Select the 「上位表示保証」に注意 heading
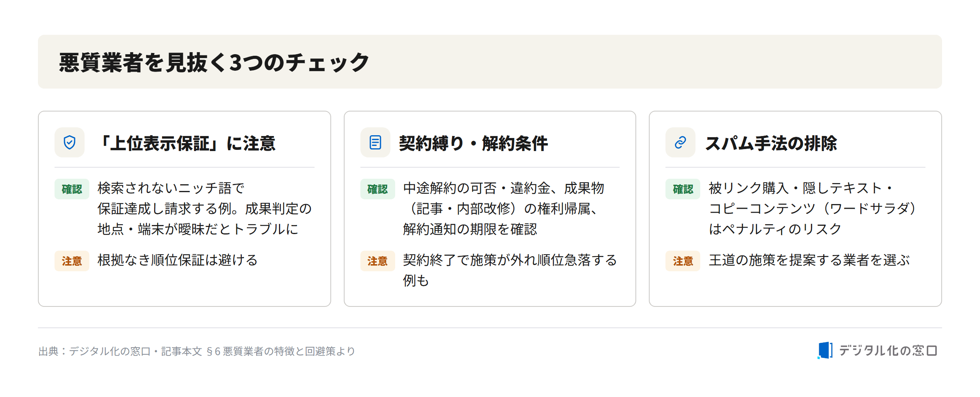This screenshot has width=980, height=397. [186, 143]
